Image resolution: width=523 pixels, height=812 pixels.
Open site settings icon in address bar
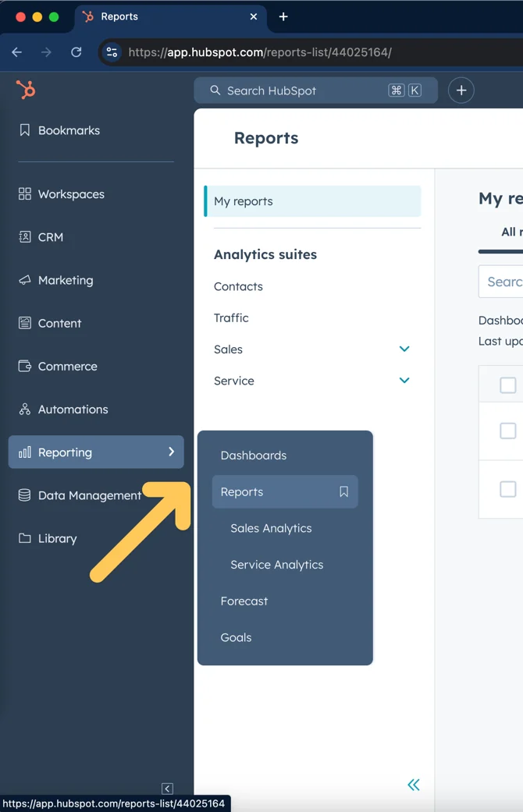coord(112,52)
